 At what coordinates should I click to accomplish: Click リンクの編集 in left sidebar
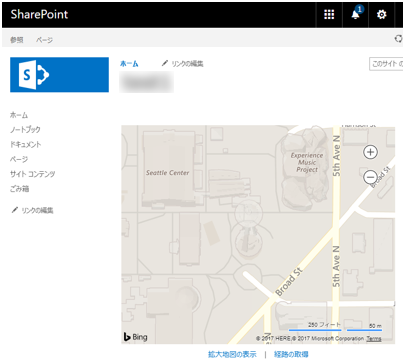tap(37, 210)
